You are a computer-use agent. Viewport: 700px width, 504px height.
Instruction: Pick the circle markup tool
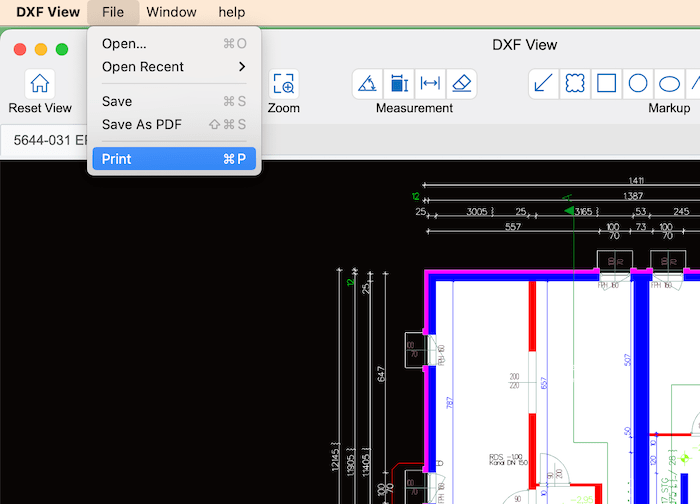tap(637, 84)
